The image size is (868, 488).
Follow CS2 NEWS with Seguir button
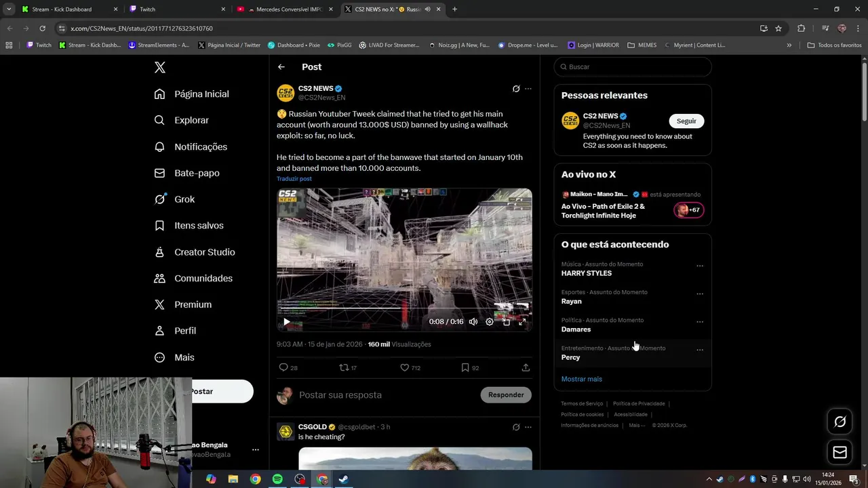coord(686,121)
